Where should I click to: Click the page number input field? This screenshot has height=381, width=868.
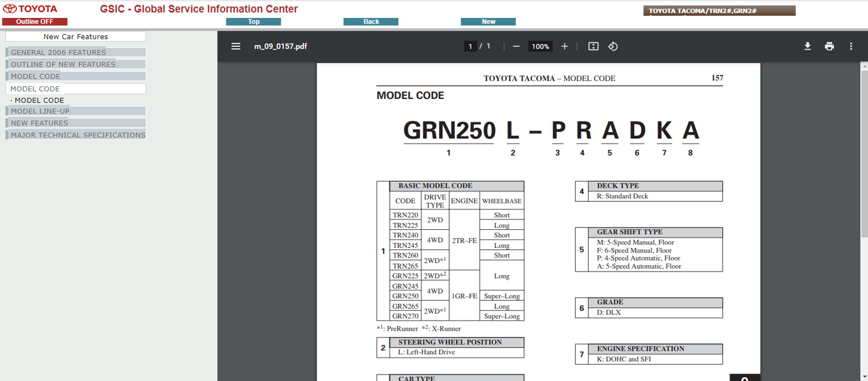click(470, 46)
